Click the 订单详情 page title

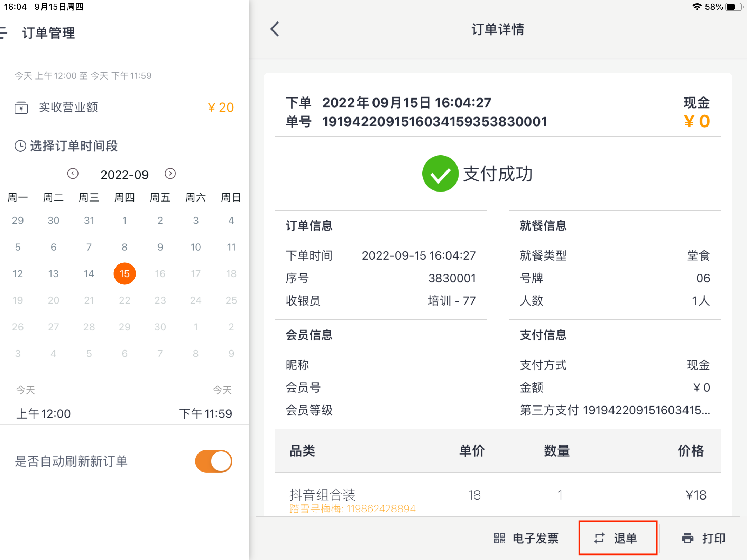[x=498, y=29]
